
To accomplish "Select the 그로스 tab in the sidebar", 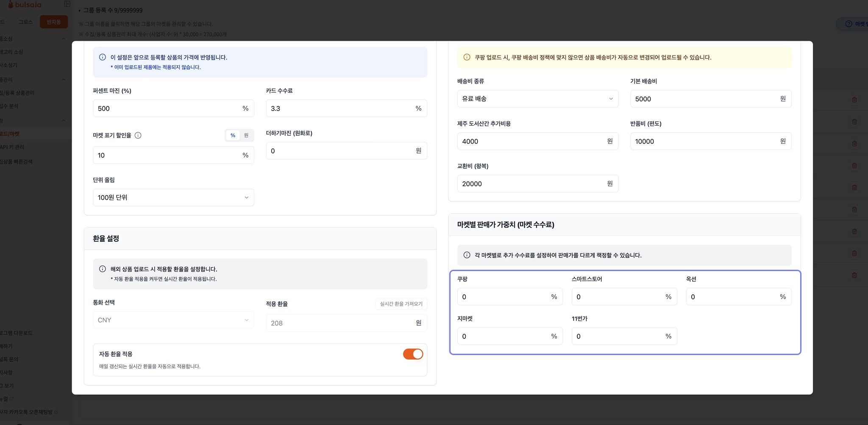I will 25,22.
